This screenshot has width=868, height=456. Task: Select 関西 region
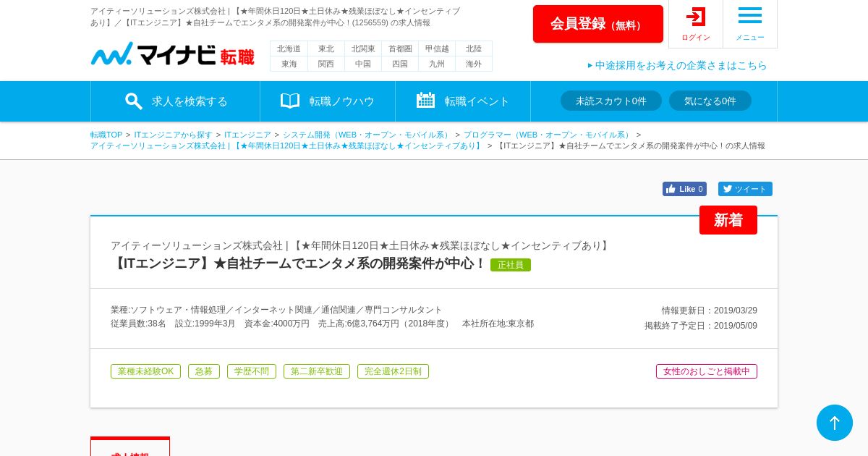(326, 64)
